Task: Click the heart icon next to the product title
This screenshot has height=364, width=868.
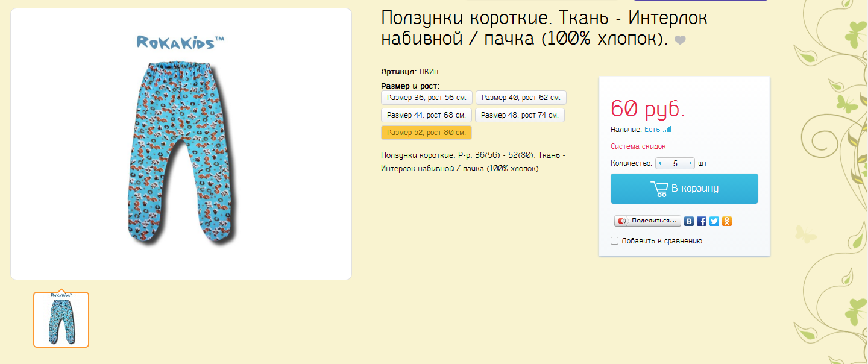Action: coord(680,41)
